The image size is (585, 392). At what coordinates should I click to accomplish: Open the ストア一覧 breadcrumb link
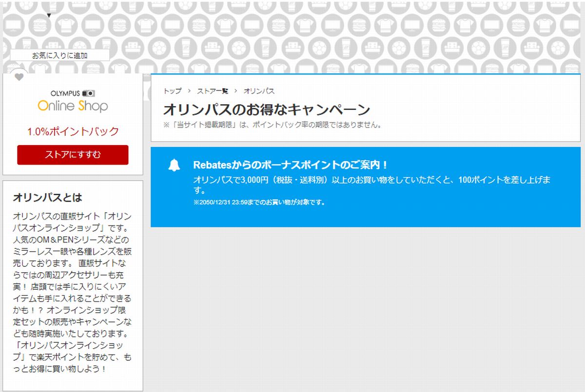coord(213,91)
